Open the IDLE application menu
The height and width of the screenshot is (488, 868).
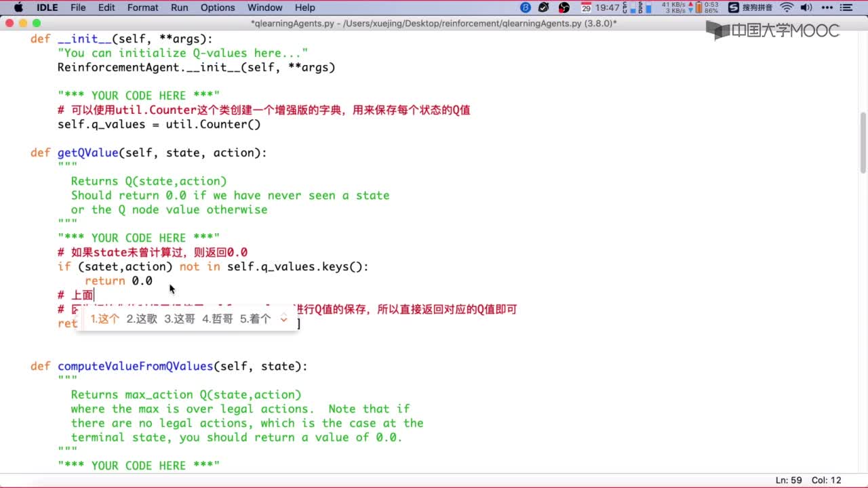tap(47, 7)
